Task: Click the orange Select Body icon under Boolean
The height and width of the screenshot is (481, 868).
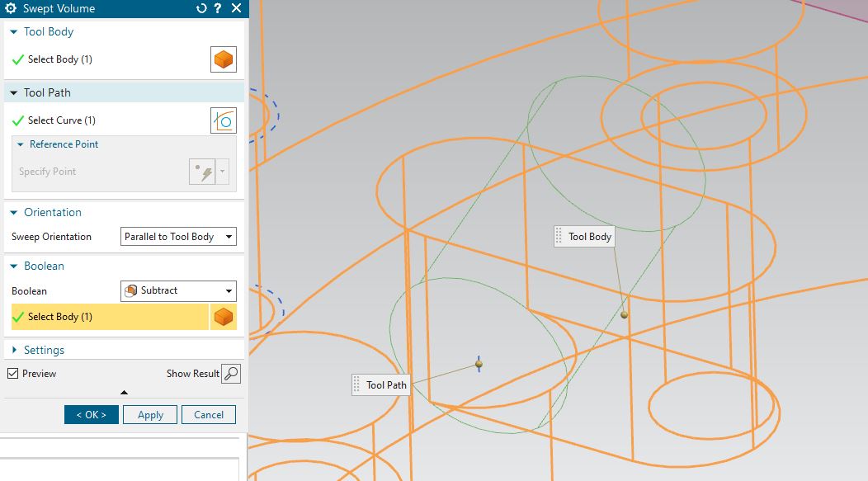Action: click(223, 316)
